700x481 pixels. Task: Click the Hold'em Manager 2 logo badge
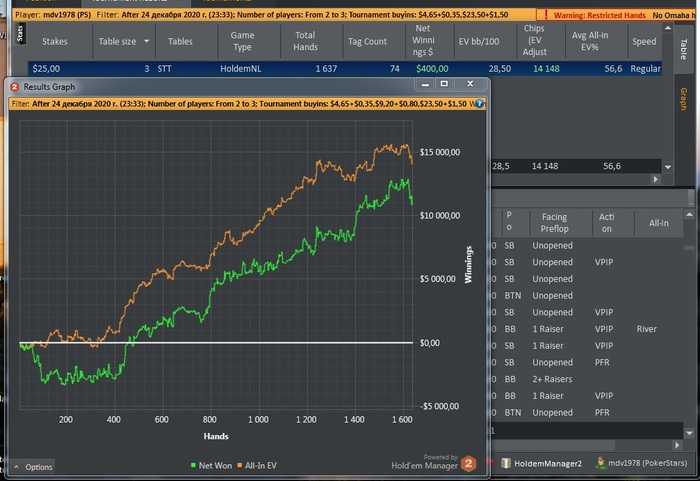click(x=468, y=464)
